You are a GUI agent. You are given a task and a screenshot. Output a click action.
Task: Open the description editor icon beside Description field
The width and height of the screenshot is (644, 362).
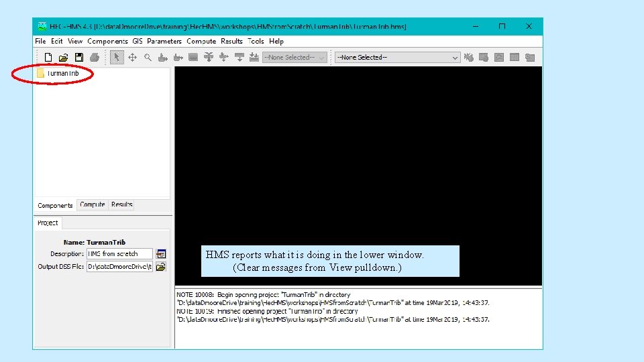click(161, 254)
